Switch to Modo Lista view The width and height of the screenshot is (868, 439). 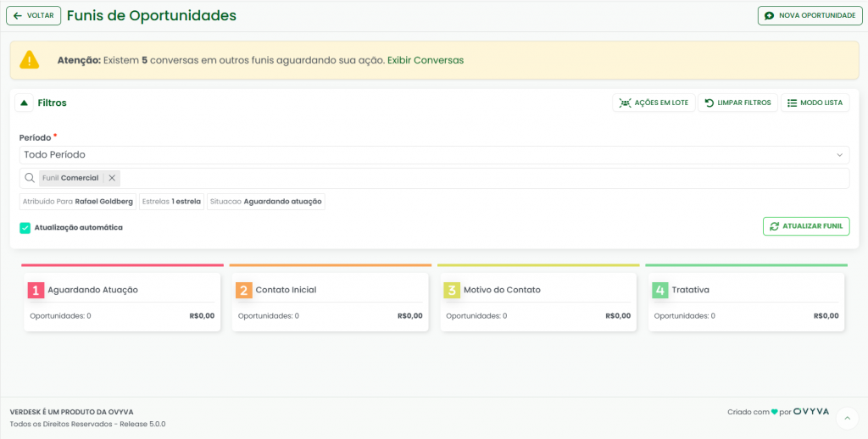click(815, 103)
